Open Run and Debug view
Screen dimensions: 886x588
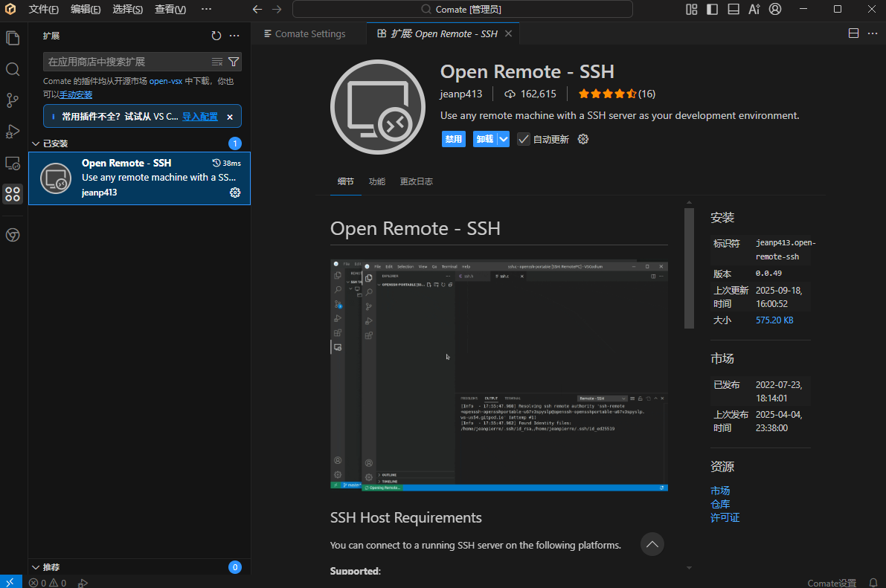[13, 132]
